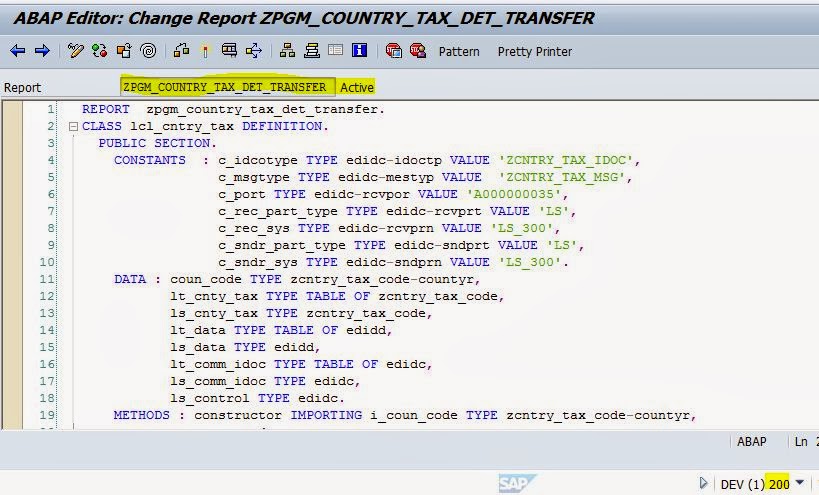
Task: Click the CONSTANTS keyword on line 4
Action: tap(150, 160)
